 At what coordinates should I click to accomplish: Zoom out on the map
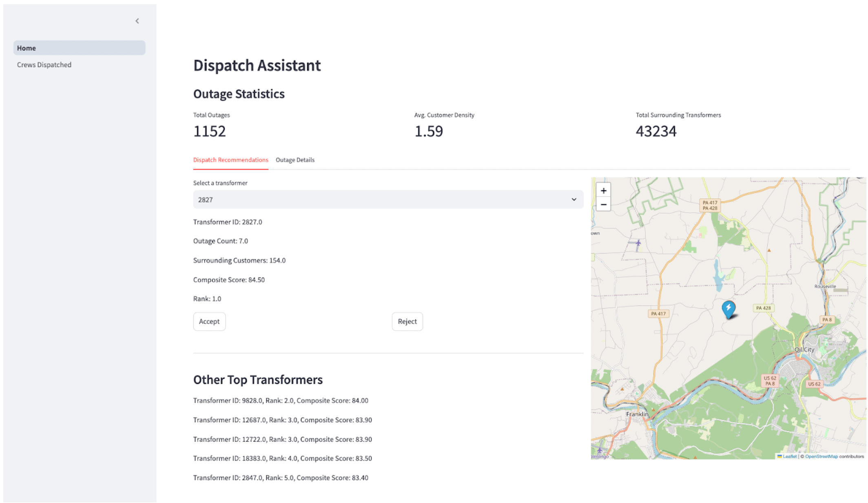603,205
